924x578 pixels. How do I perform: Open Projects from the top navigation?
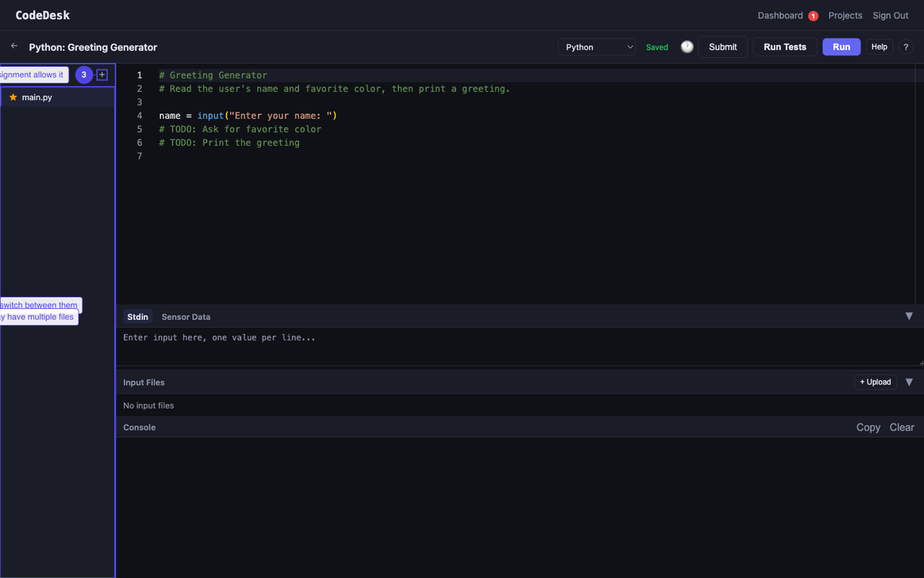[845, 15]
